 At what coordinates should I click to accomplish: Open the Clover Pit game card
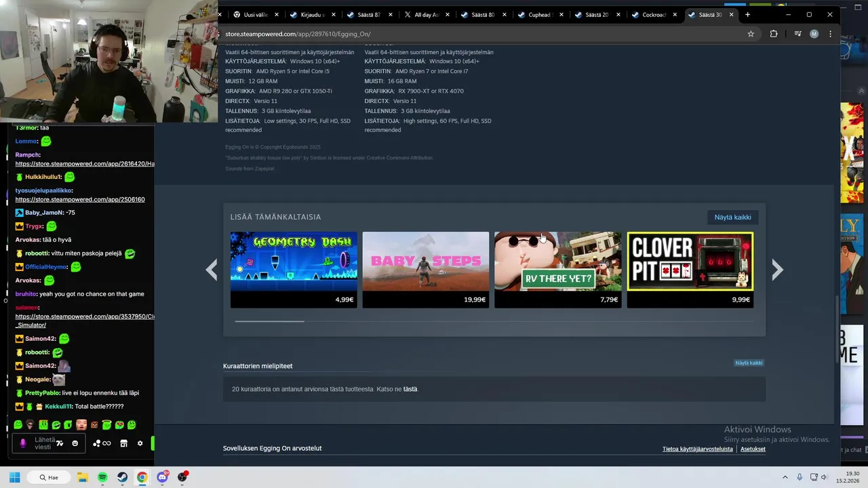tap(690, 270)
